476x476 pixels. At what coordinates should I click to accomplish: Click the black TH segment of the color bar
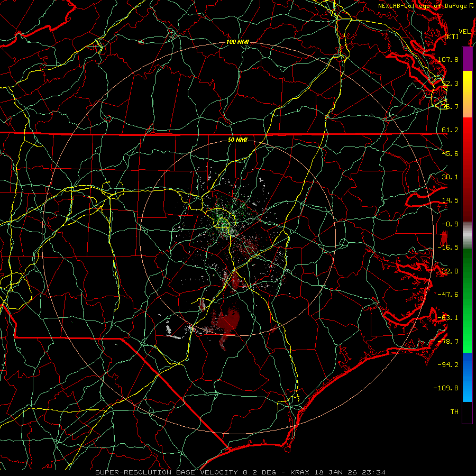(467, 413)
